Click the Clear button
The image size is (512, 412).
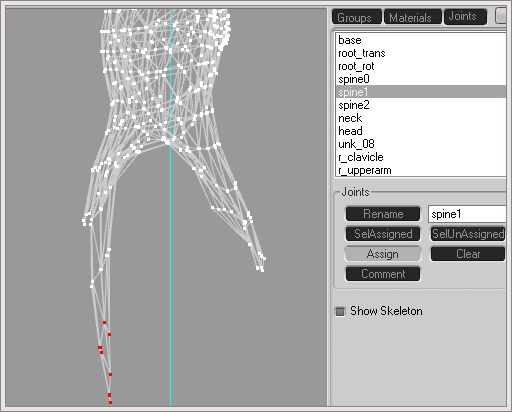tap(468, 254)
